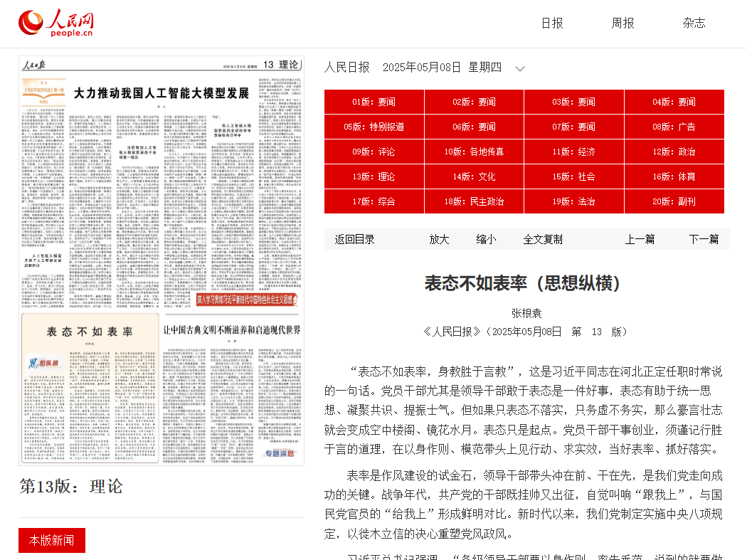Image resolution: width=747 pixels, height=560 pixels.
Task: Go to next article 下一篇
Action: pyautogui.click(x=704, y=239)
